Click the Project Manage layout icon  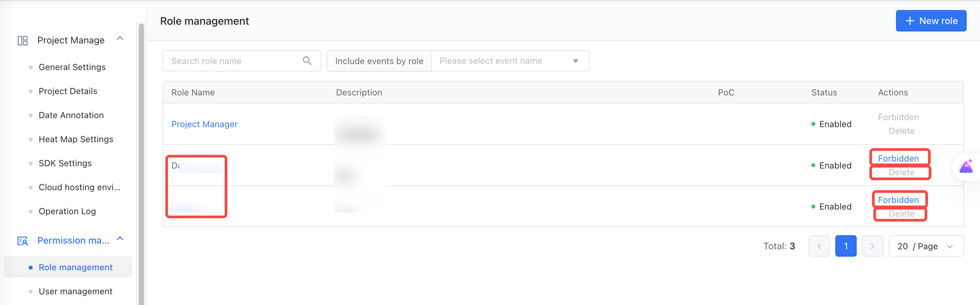point(23,40)
